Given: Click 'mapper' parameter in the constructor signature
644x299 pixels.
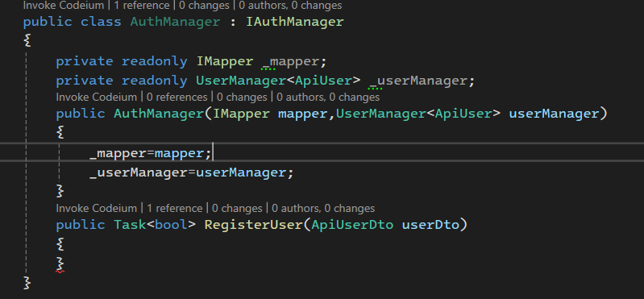Looking at the screenshot, I should point(303,114).
